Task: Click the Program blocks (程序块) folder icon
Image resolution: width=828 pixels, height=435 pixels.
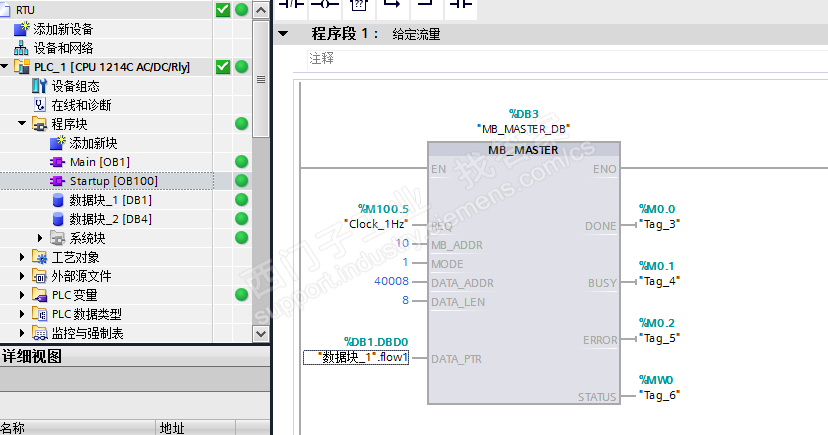Action: tap(40, 124)
